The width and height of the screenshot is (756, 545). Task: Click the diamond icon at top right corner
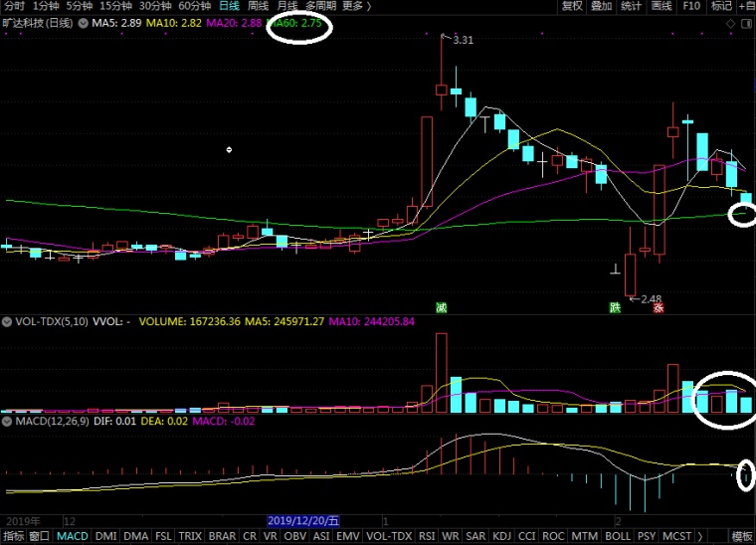[x=731, y=22]
